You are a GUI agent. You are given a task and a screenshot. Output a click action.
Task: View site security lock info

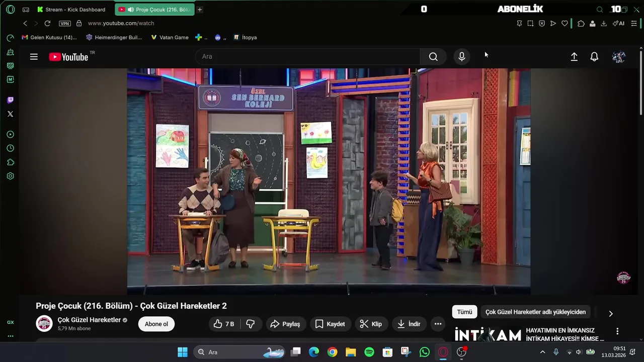tap(79, 23)
